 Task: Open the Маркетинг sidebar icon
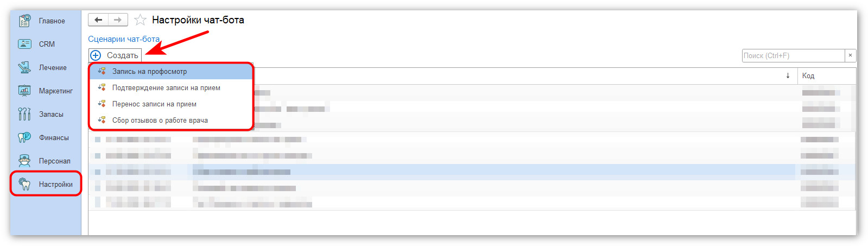(24, 91)
